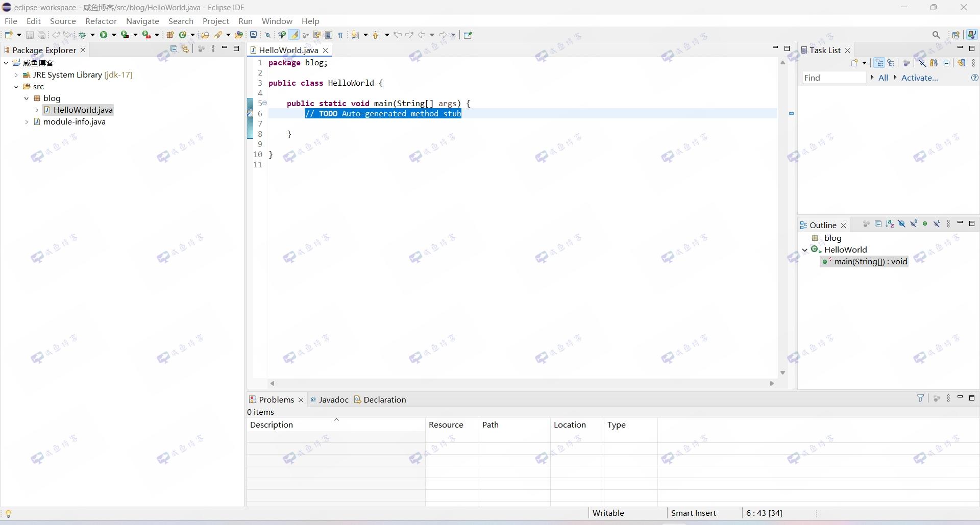Close the HelloWorld.java editor tab
This screenshot has height=525, width=980.
[x=325, y=50]
